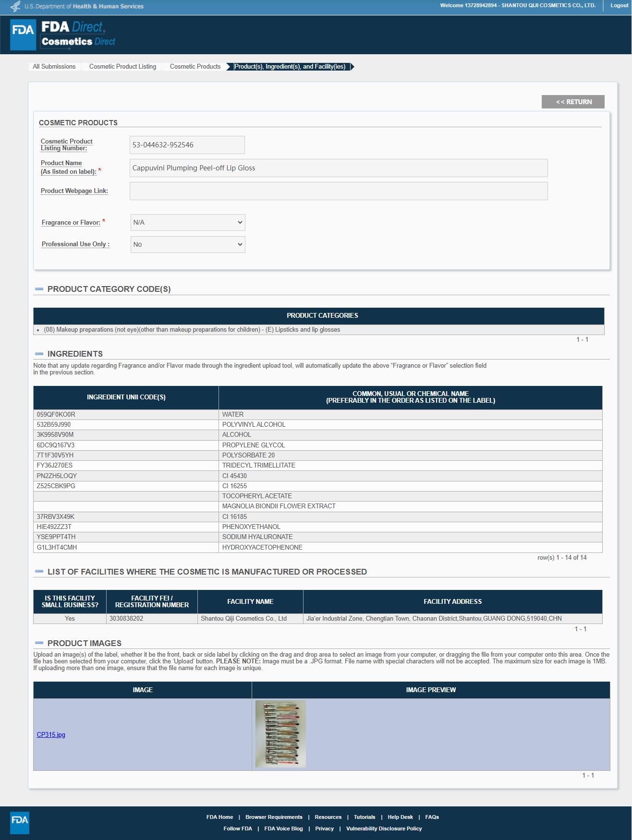Click the << RETURN button
Screen dimensions: 632x840
click(x=573, y=102)
